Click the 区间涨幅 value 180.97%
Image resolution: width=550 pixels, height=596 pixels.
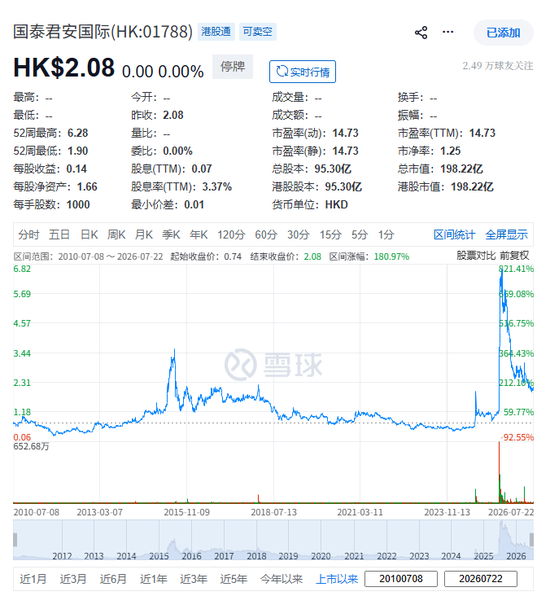coord(391,257)
